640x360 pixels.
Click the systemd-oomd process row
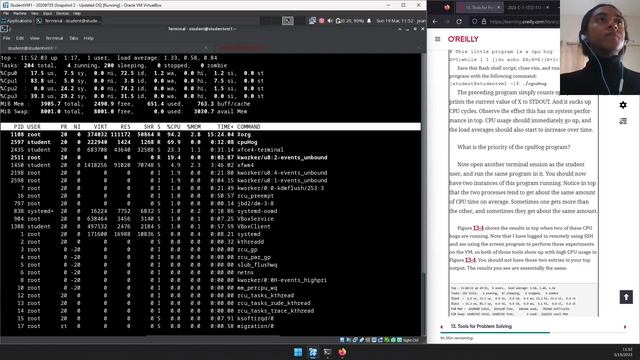210,211
